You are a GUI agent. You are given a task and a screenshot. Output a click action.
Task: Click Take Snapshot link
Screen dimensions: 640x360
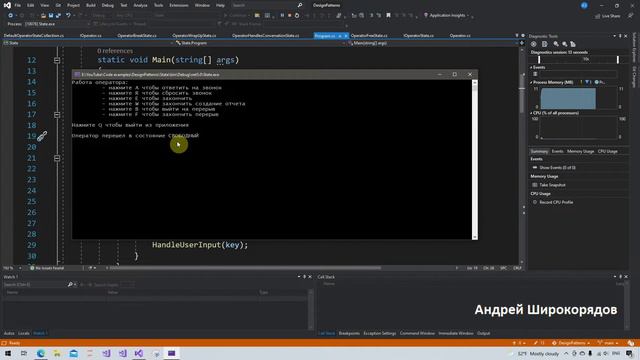(x=552, y=185)
